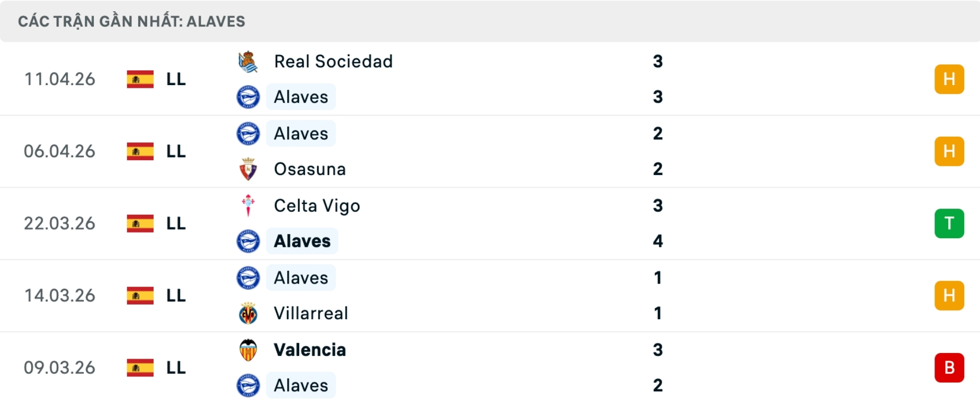This screenshot has width=980, height=404.
Task: Open the Real Sociedad team link
Action: click(x=333, y=62)
